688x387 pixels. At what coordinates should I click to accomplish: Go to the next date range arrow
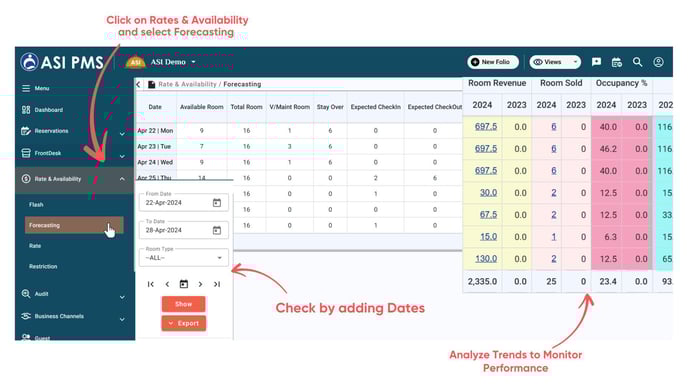(x=200, y=284)
